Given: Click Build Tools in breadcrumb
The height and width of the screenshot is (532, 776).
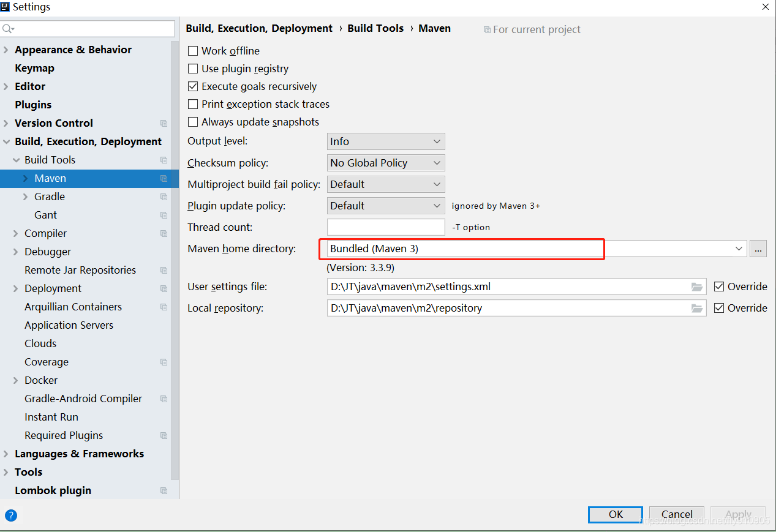Looking at the screenshot, I should tap(375, 28).
